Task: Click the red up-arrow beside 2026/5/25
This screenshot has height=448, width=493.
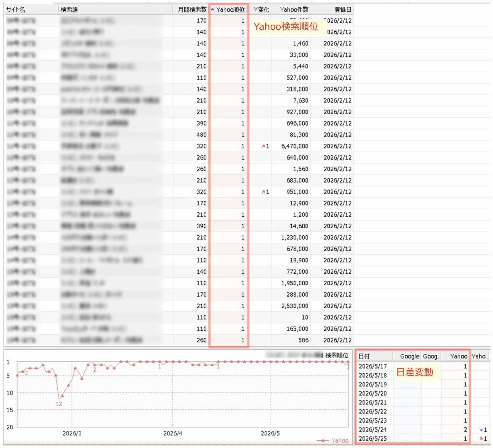Action: pyautogui.click(x=481, y=439)
